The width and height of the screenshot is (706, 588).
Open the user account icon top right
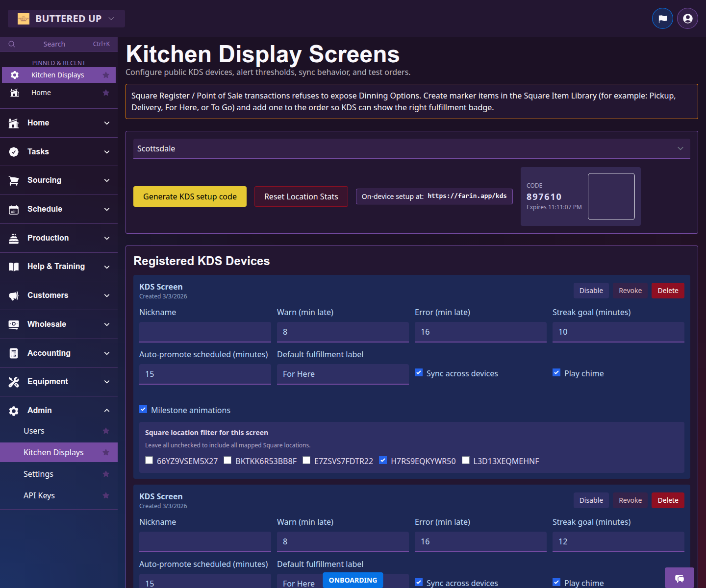click(687, 18)
